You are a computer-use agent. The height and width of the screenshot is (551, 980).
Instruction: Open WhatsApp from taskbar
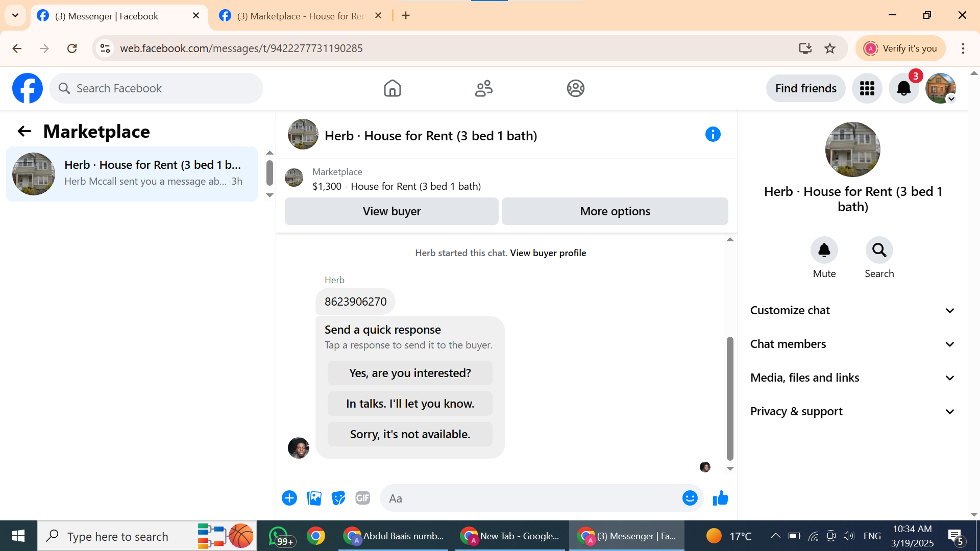pos(281,536)
